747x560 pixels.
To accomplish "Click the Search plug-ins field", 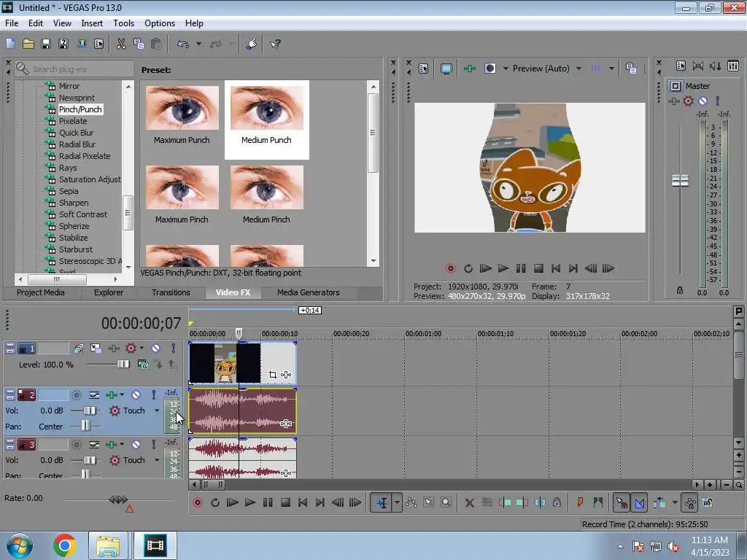I will coord(74,69).
